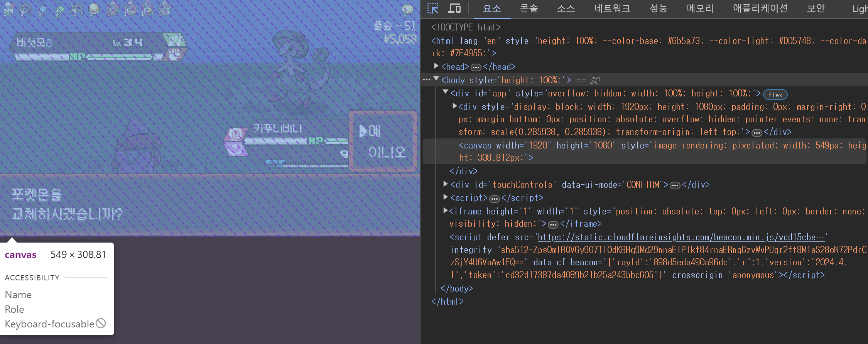Viewport: 868px width, 344px height.
Task: Click the Role accessibility row in tooltip
Action: point(14,309)
